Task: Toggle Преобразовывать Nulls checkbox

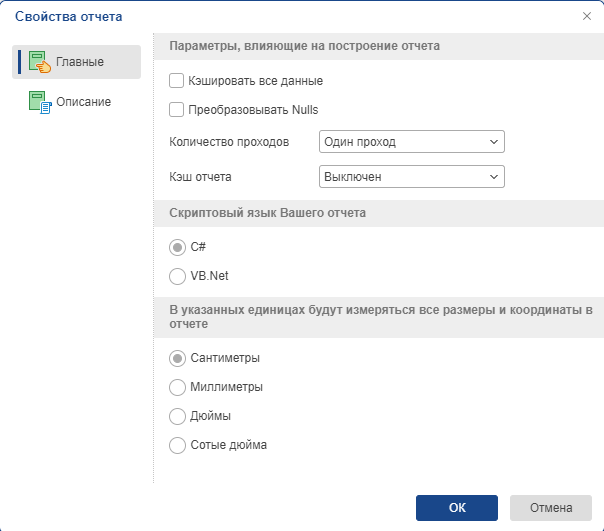Action: pos(176,110)
